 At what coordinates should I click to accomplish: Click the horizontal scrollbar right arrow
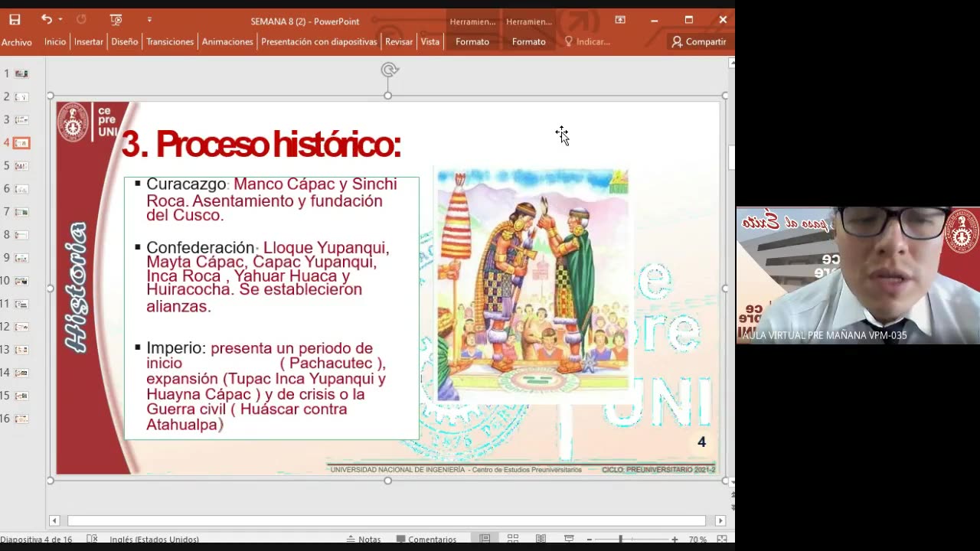pyautogui.click(x=720, y=520)
